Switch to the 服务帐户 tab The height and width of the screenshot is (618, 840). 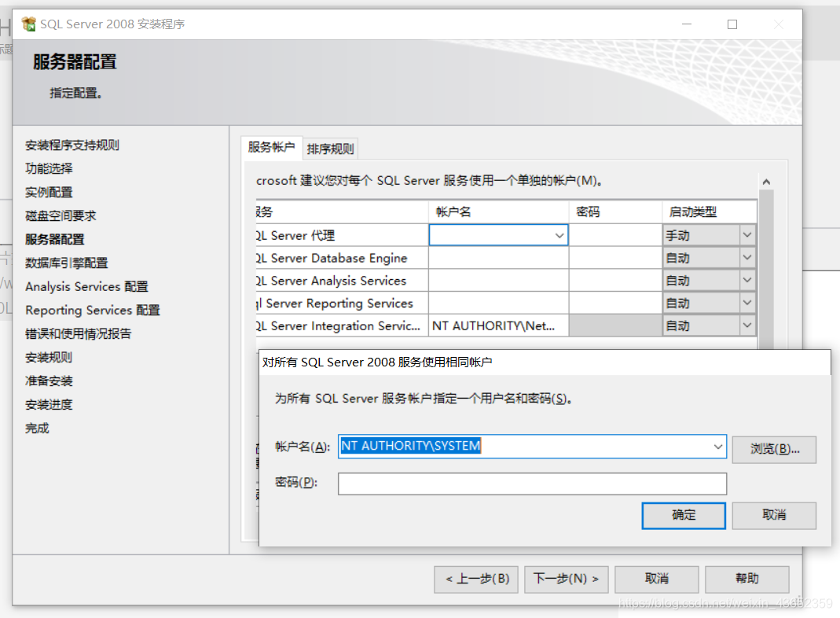(x=271, y=147)
